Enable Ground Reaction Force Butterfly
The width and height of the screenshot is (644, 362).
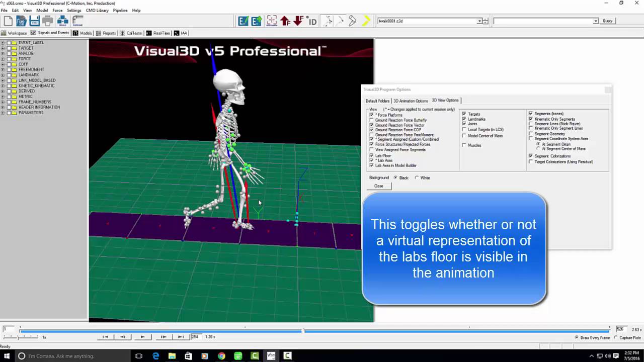(371, 120)
